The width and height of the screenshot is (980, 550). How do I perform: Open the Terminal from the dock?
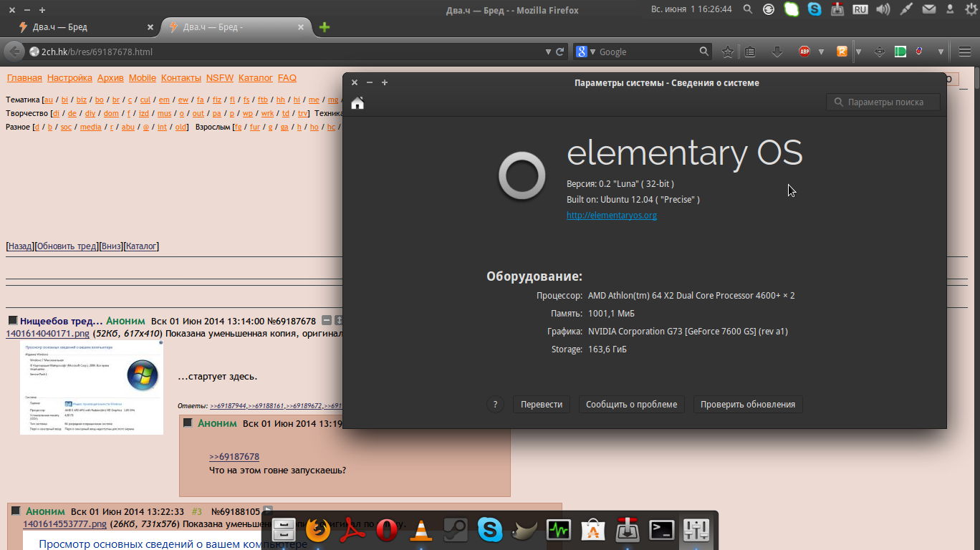[661, 530]
